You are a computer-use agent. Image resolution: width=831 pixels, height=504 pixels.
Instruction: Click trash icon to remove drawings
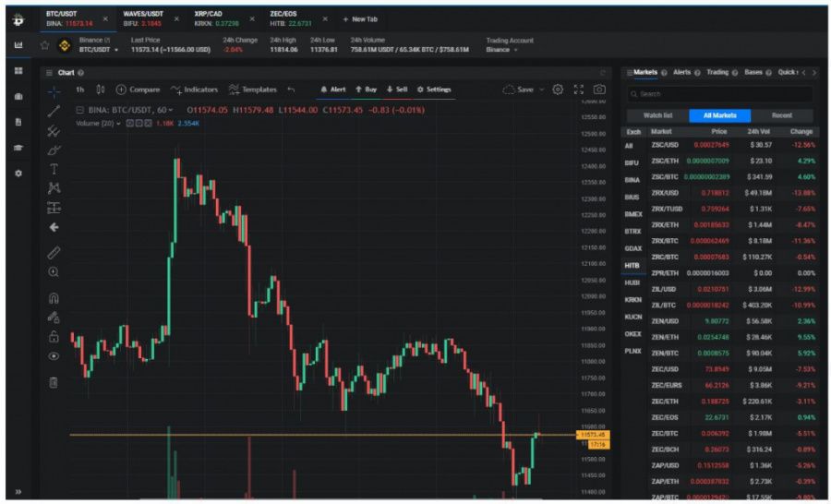click(x=54, y=382)
